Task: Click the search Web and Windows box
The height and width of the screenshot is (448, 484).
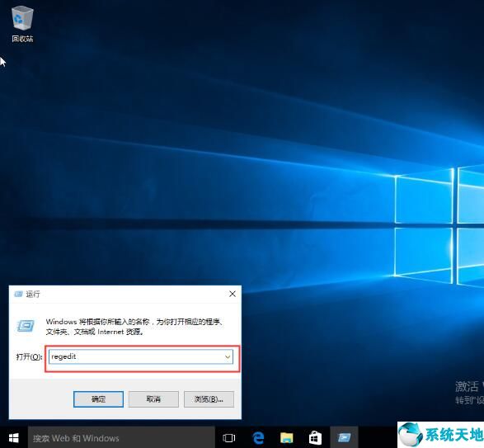Action: 121,438
